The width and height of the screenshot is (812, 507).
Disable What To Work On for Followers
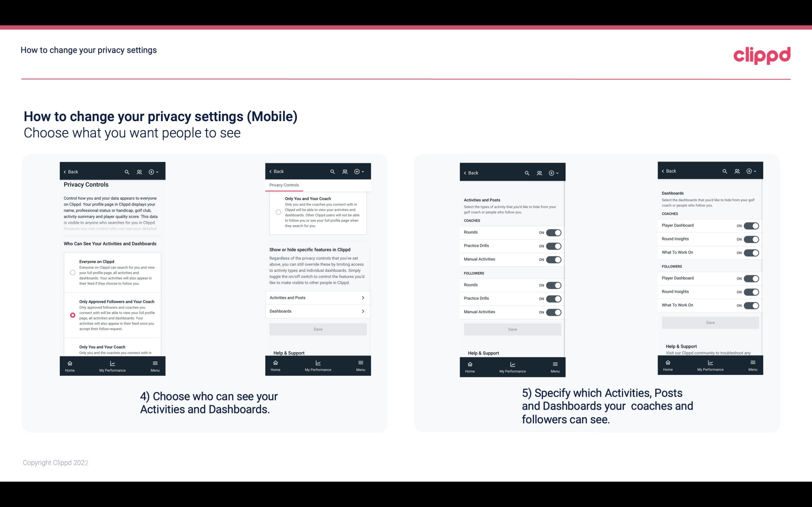tap(751, 305)
